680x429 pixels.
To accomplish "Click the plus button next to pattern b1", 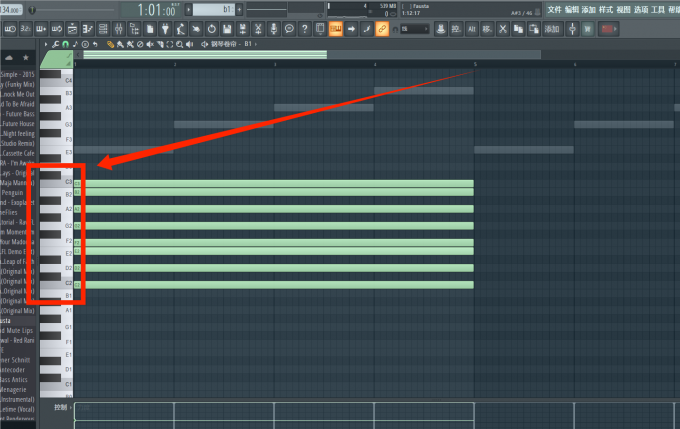I will click(x=239, y=9).
